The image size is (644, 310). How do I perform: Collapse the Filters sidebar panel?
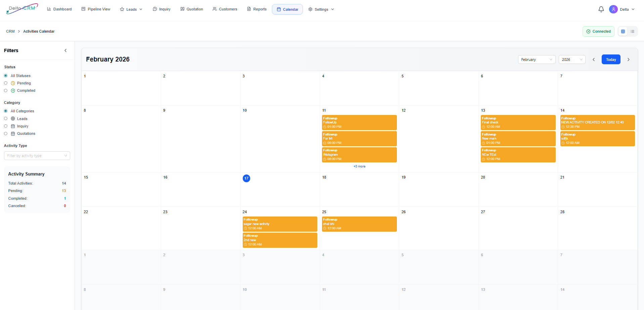65,50
